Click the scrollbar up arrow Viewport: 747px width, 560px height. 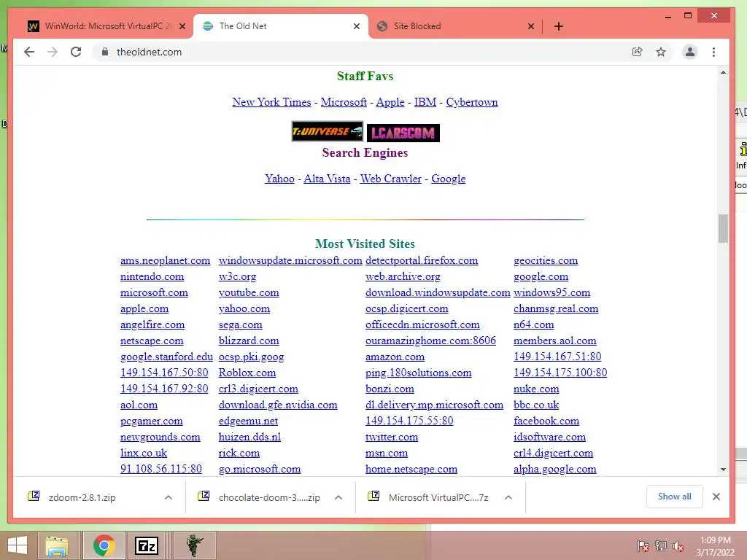[x=723, y=72]
